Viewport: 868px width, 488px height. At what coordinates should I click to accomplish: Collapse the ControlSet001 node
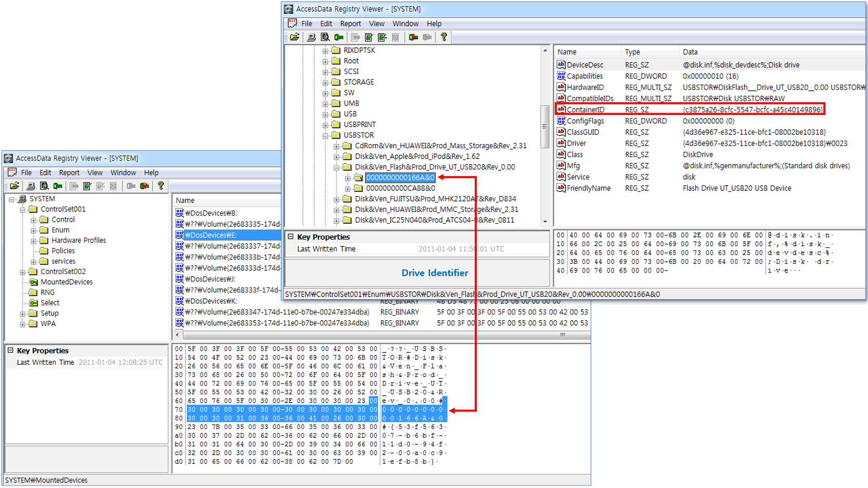(x=23, y=209)
